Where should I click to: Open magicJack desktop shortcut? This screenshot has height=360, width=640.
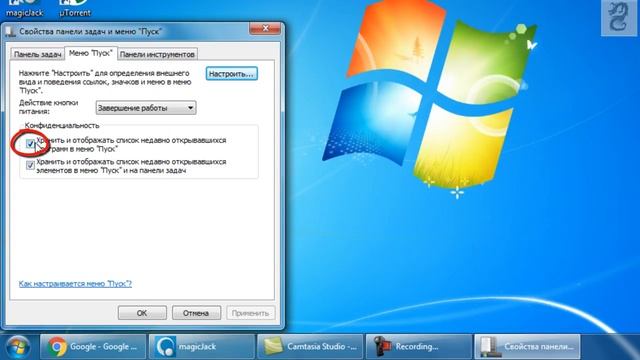pos(24,8)
